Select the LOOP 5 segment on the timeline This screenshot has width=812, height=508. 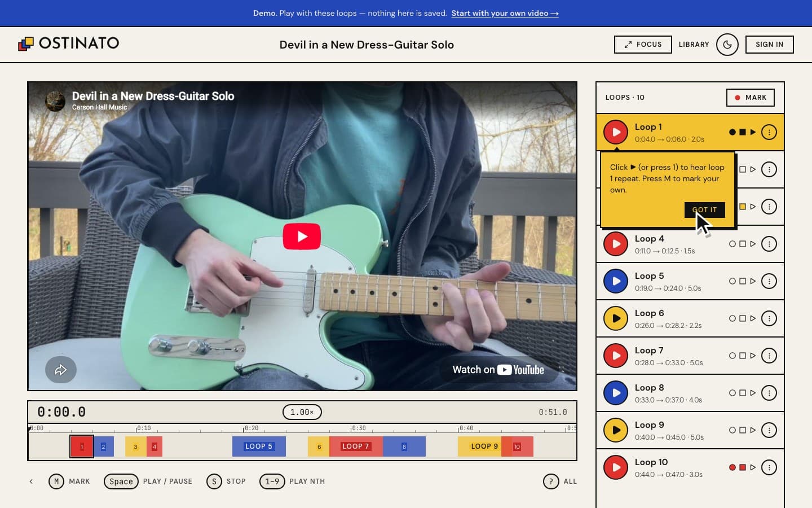coord(259,446)
